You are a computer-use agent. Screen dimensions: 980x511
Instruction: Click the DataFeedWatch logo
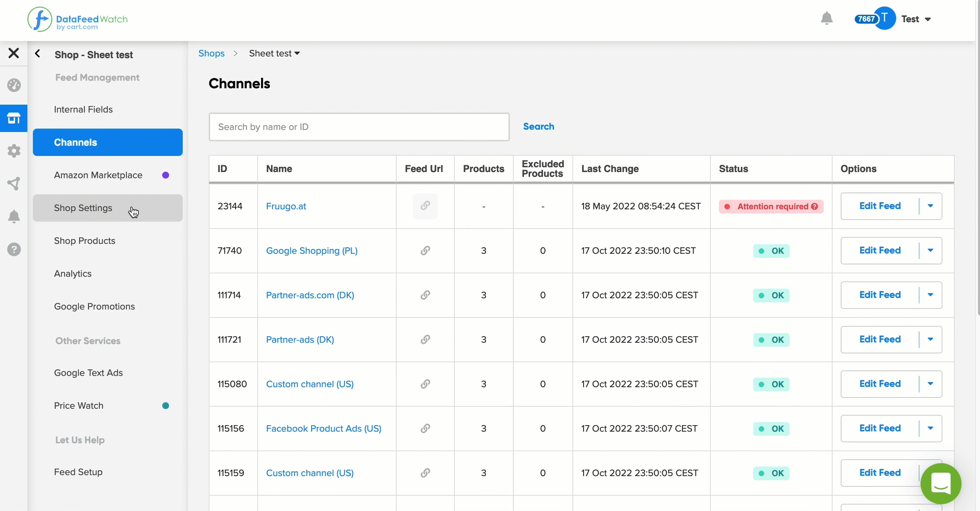tap(78, 19)
